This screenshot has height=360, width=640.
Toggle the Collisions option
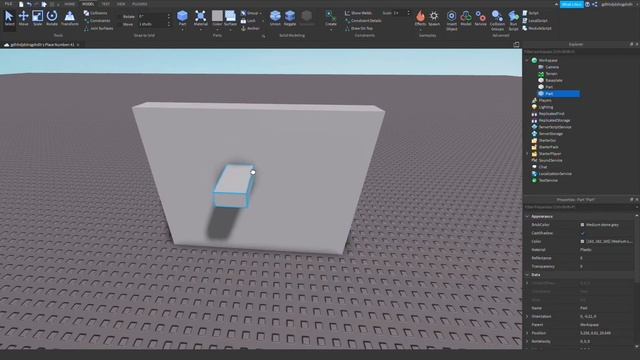(x=96, y=13)
